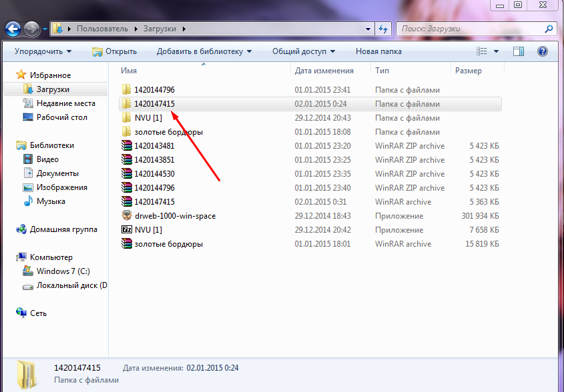The width and height of the screenshot is (564, 392).
Task: Change the view with the view-mode icon
Action: (482, 51)
